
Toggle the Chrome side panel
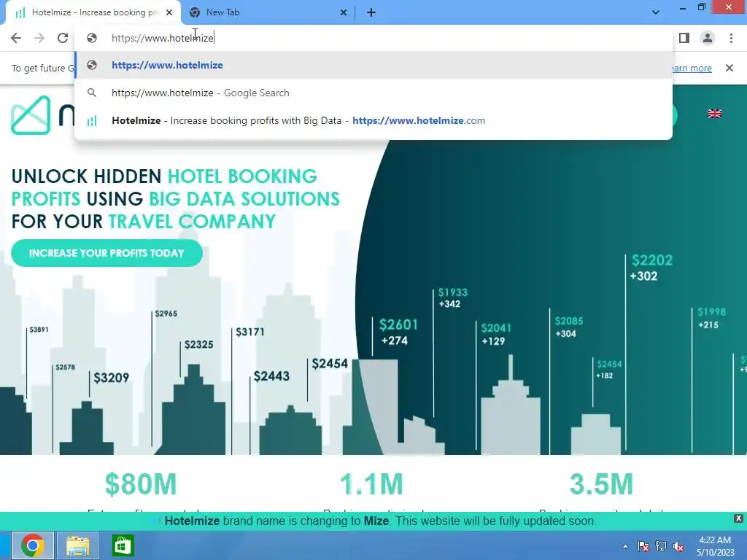(x=684, y=38)
